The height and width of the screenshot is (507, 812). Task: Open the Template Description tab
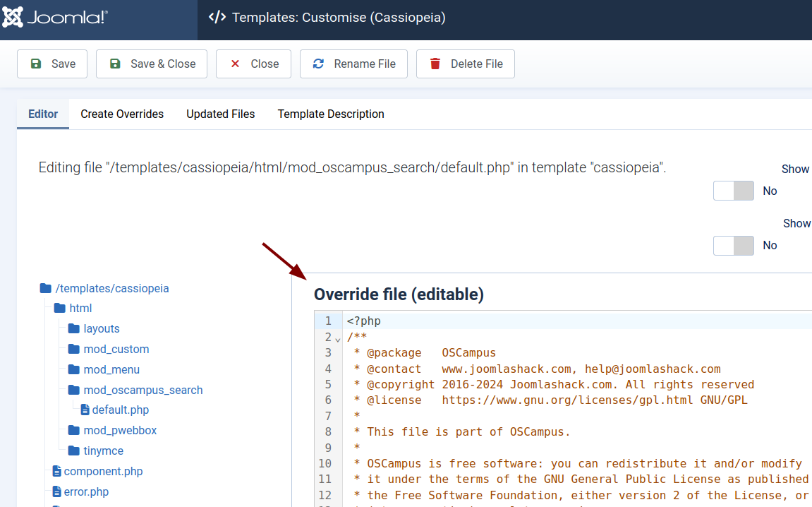(x=331, y=114)
